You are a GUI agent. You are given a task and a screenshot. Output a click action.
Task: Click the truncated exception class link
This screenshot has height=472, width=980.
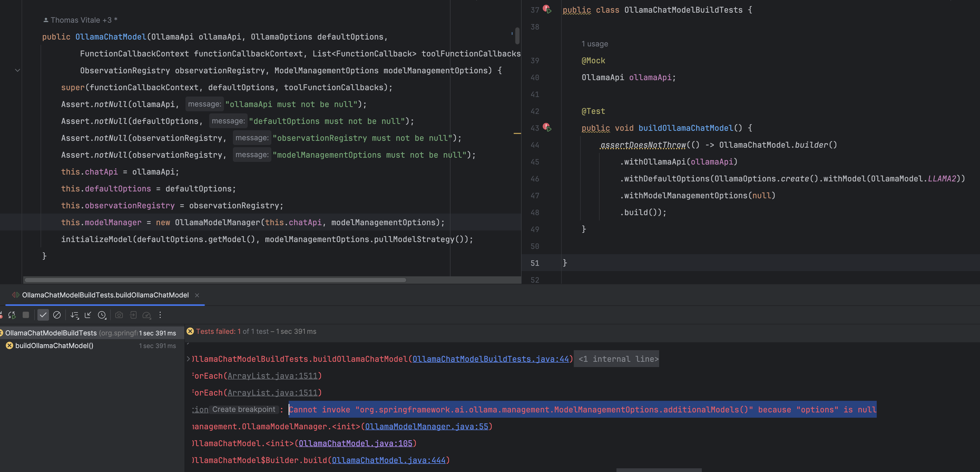coord(200,410)
